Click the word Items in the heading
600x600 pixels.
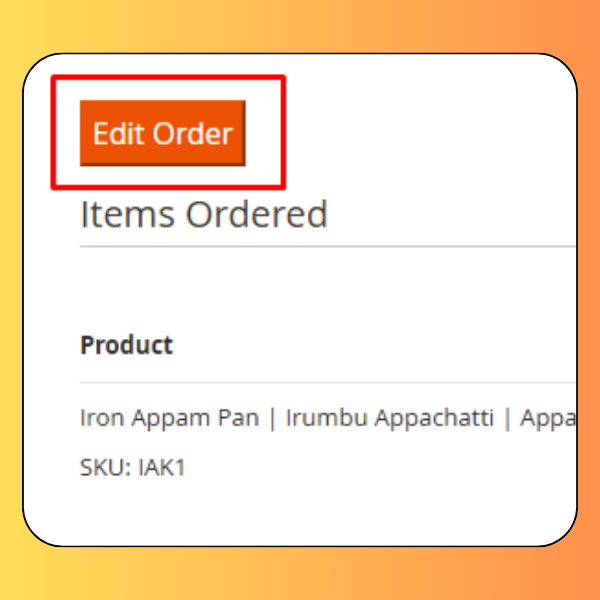point(127,214)
